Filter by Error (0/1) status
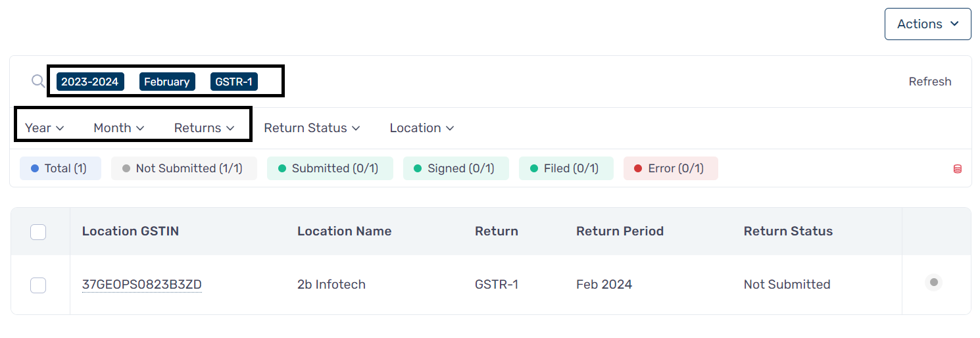The height and width of the screenshot is (338, 980). [671, 168]
